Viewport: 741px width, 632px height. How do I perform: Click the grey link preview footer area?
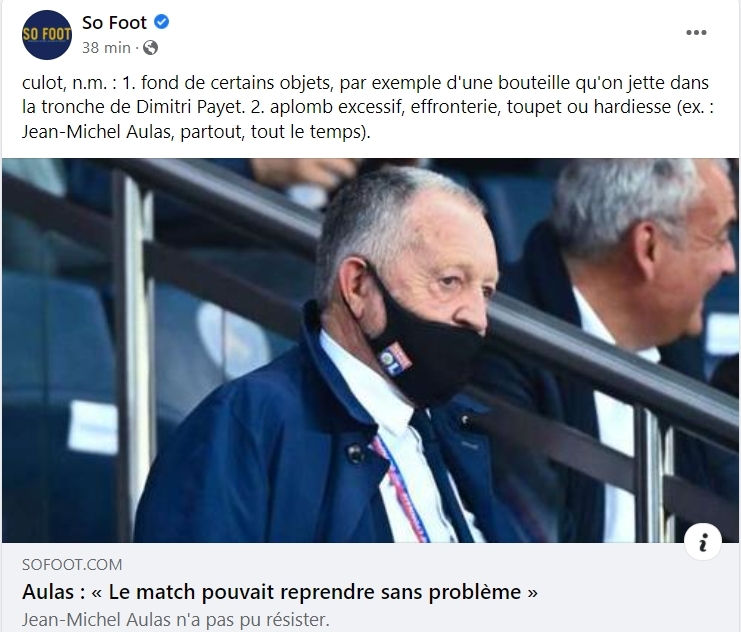click(x=370, y=587)
